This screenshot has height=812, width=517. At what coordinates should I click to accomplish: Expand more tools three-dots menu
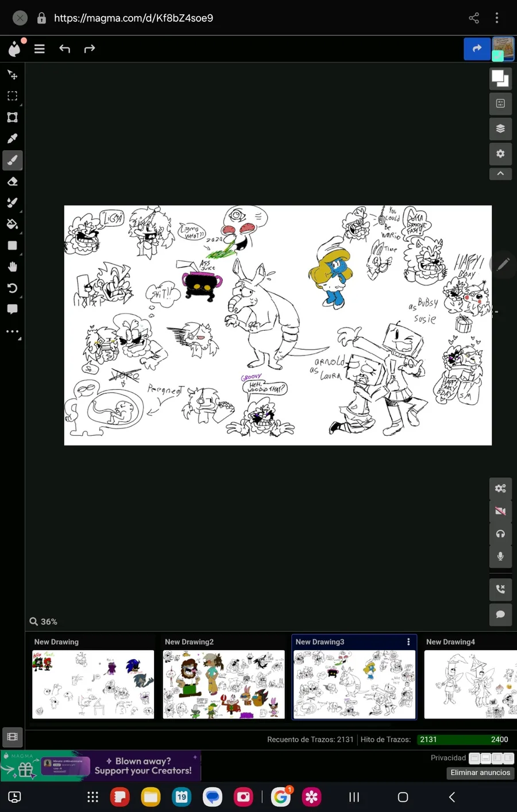coord(12,331)
